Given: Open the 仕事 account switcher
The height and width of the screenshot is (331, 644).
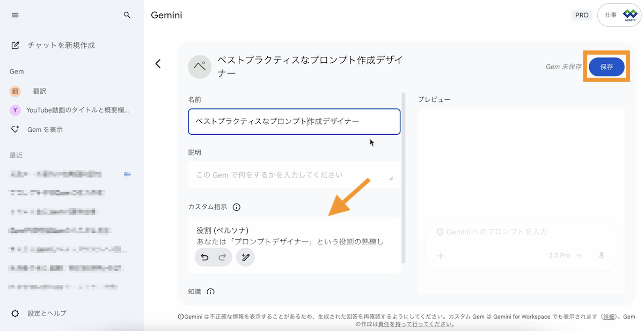Looking at the screenshot, I should pyautogui.click(x=619, y=15).
